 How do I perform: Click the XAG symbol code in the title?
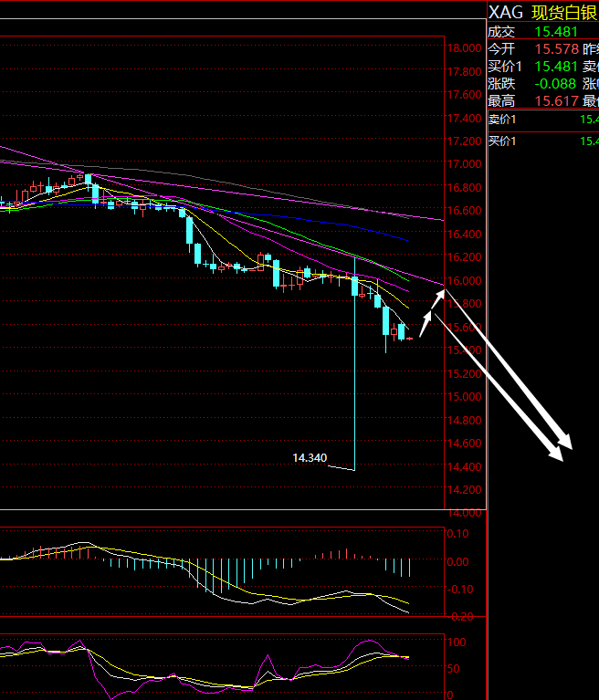tap(505, 13)
